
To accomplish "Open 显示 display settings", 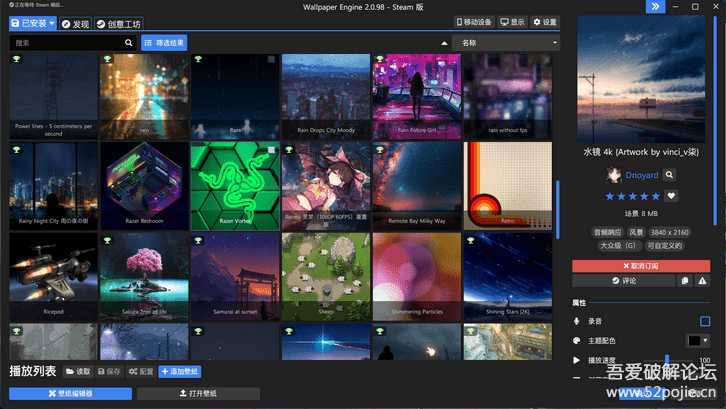I will tap(512, 22).
